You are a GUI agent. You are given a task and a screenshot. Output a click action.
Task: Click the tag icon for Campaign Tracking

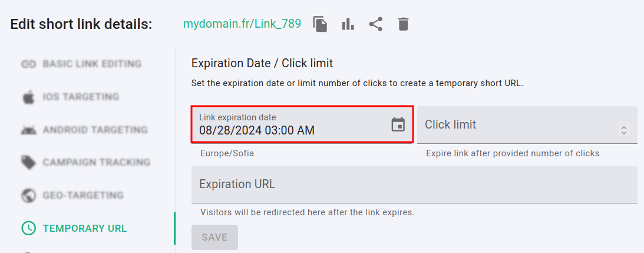(28, 162)
